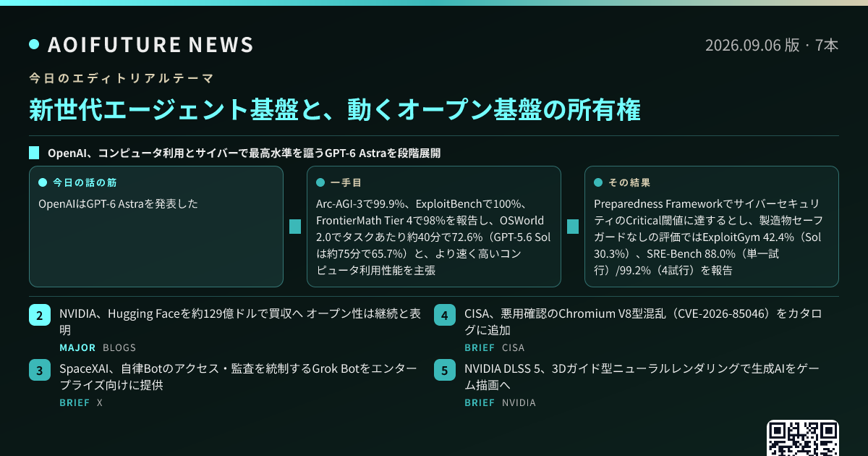
Task: Click the 今日の話の筋 card
Action: pos(156,227)
